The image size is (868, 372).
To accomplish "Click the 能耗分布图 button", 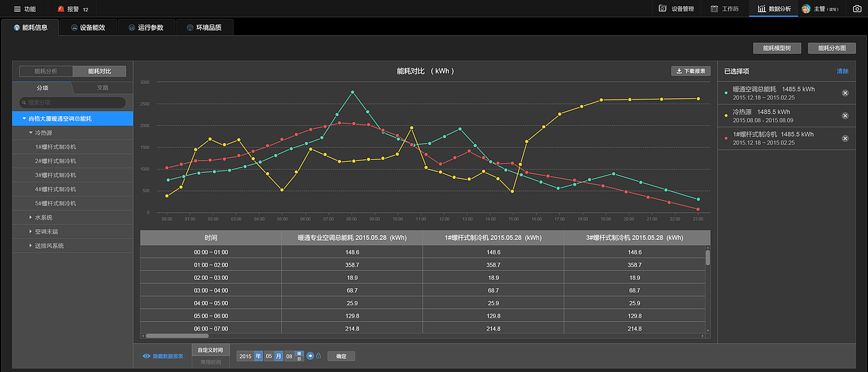I will point(832,48).
